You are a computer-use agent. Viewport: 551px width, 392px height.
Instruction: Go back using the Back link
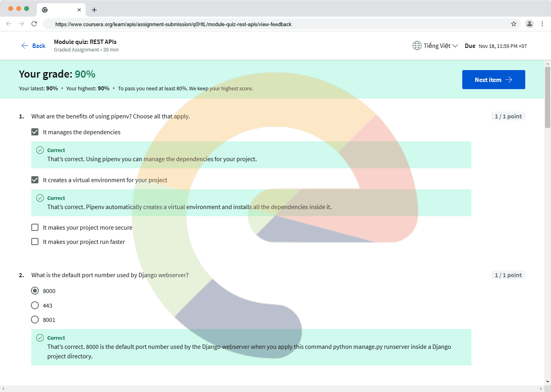(x=33, y=46)
